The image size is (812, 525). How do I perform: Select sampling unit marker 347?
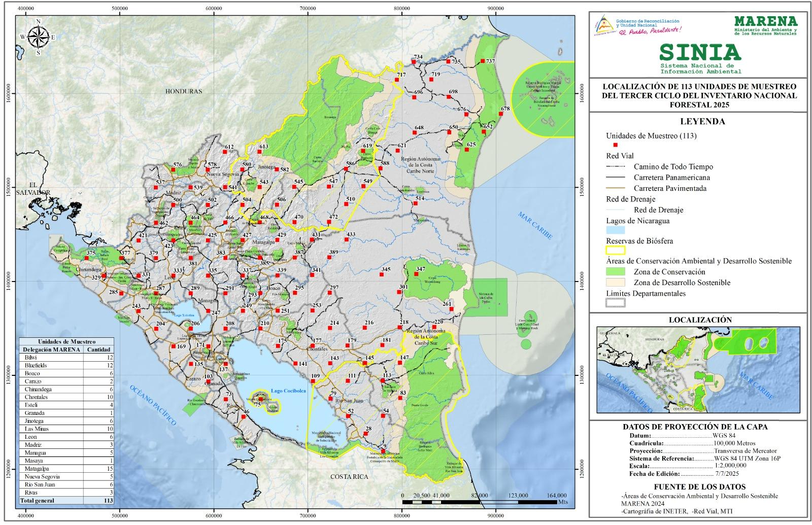(416, 274)
